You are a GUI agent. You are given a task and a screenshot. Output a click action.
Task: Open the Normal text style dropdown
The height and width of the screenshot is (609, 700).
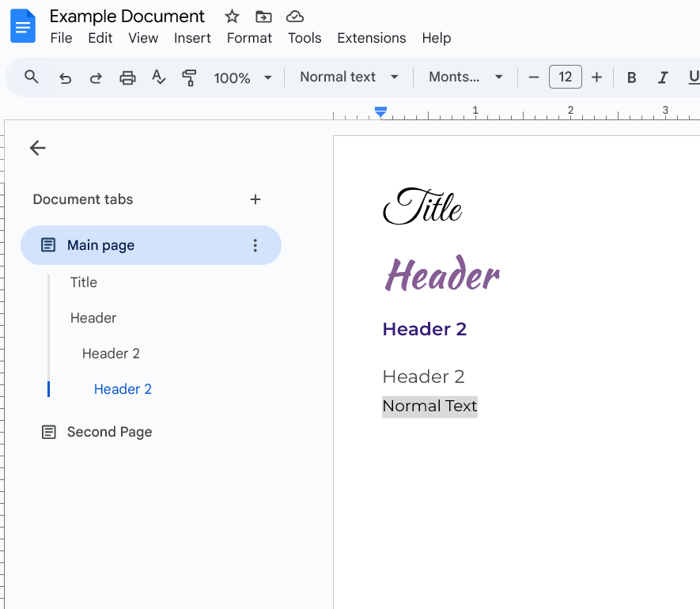[x=348, y=77]
